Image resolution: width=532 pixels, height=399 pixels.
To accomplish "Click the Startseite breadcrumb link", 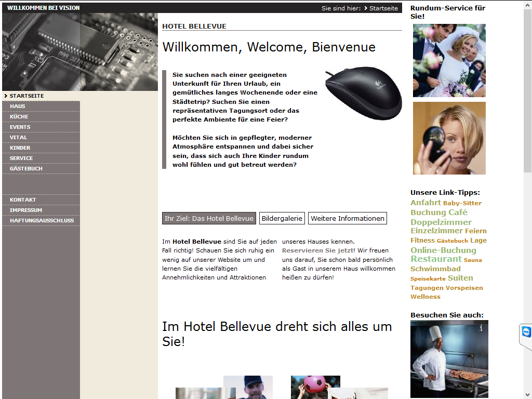I will [x=383, y=8].
